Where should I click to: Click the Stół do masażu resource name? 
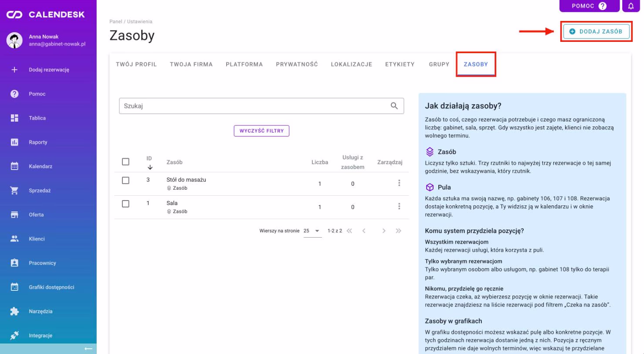[x=186, y=180]
